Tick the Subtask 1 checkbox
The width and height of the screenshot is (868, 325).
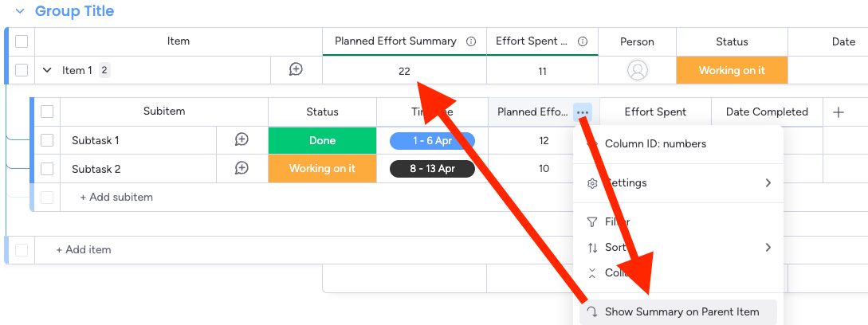[x=47, y=140]
